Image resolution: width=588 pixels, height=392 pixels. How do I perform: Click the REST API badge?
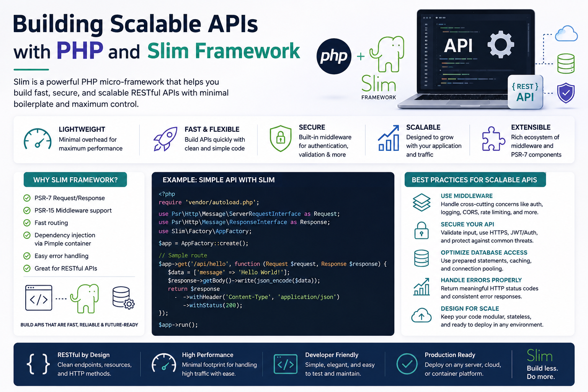click(x=525, y=92)
